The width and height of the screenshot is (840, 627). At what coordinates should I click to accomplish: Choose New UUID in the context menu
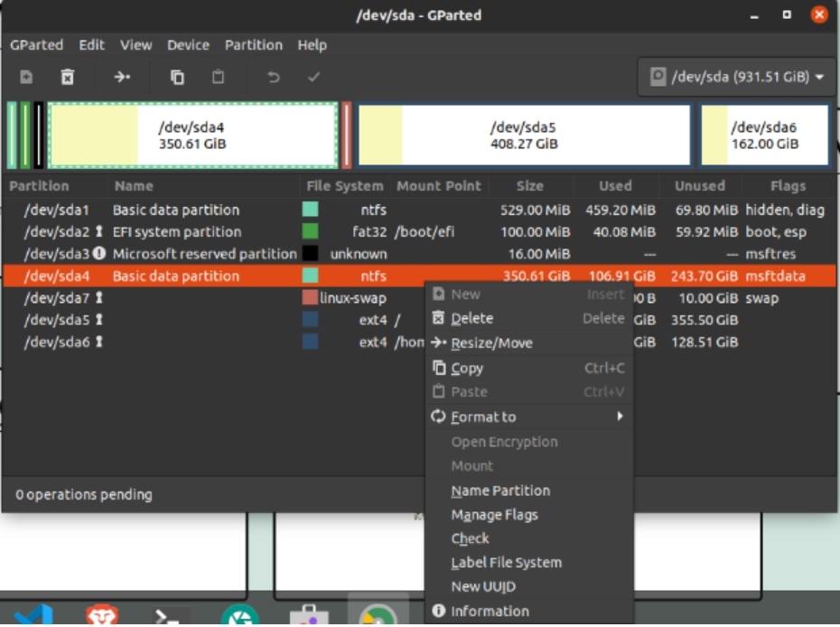528,587
